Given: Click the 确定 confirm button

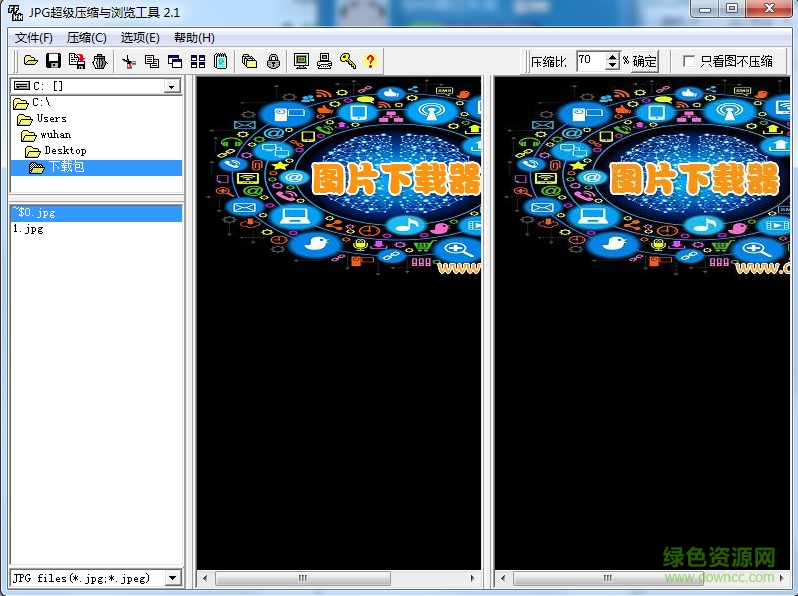Looking at the screenshot, I should pyautogui.click(x=645, y=61).
